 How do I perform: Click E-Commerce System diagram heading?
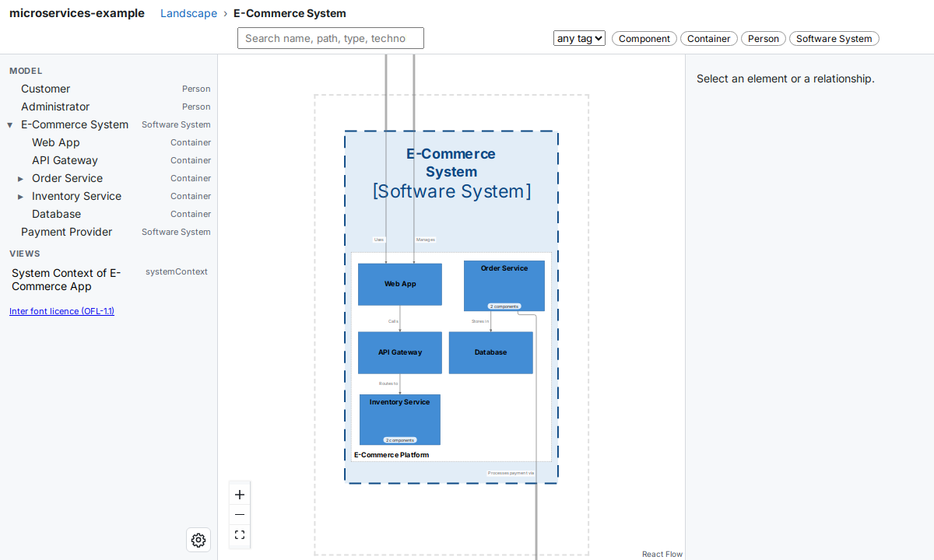tap(451, 163)
